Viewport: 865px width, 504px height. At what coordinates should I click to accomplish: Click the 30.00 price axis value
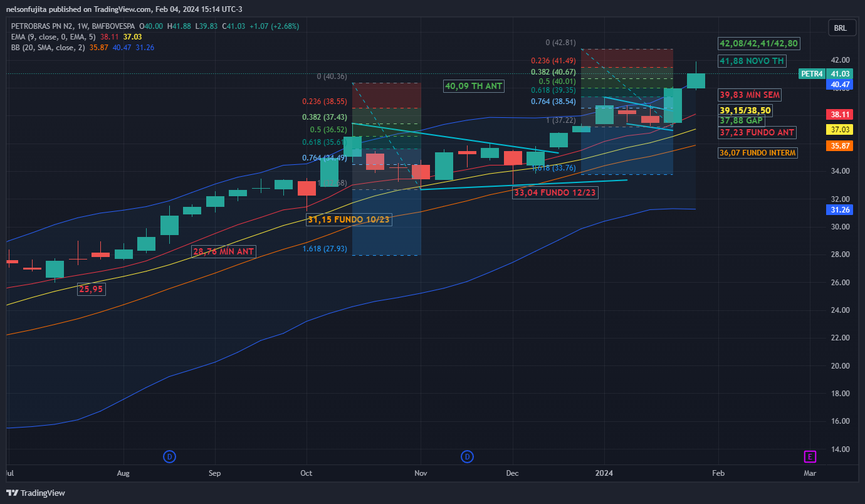click(x=840, y=227)
